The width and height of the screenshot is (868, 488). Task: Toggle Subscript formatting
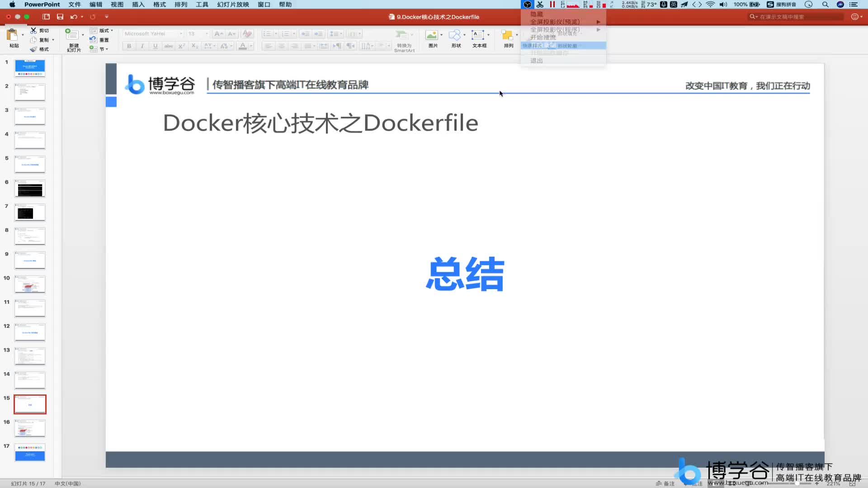point(195,46)
